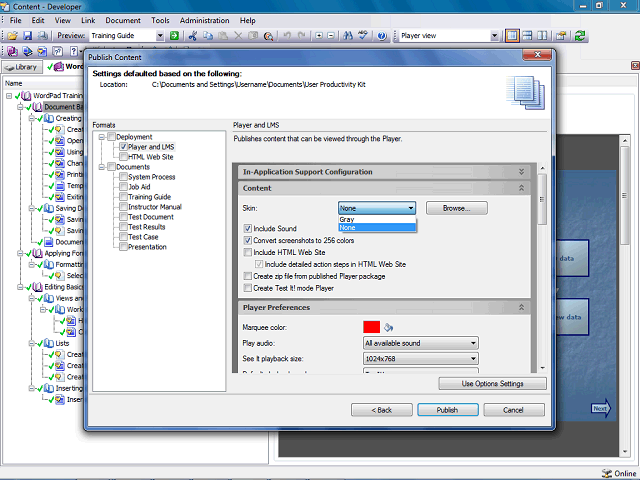
Task: Open the Play audio dropdown
Action: coord(420,343)
